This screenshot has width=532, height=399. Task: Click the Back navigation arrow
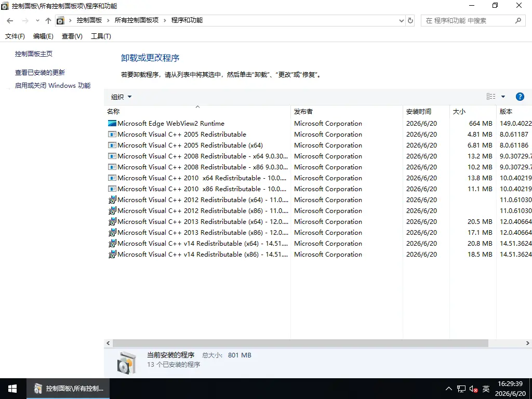pyautogui.click(x=10, y=21)
